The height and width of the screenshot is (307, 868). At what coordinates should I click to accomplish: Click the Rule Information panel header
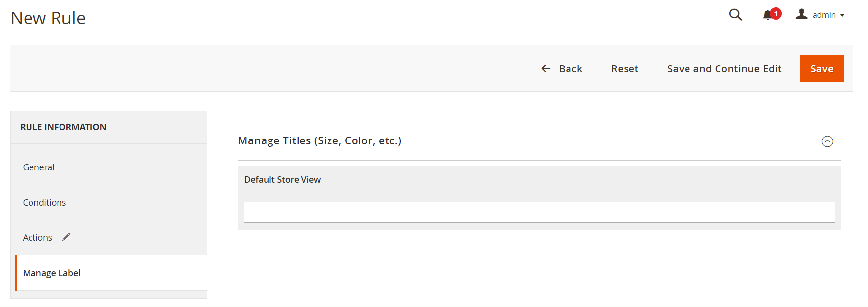pyautogui.click(x=63, y=127)
